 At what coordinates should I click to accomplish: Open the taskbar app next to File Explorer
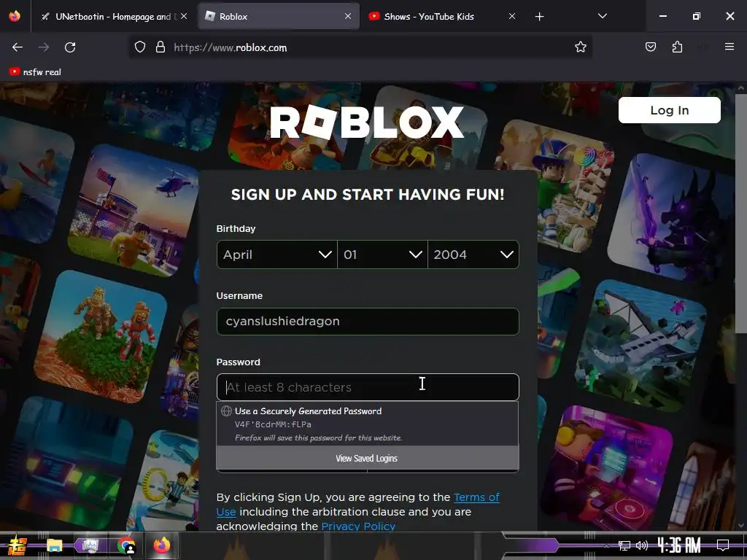[90, 545]
